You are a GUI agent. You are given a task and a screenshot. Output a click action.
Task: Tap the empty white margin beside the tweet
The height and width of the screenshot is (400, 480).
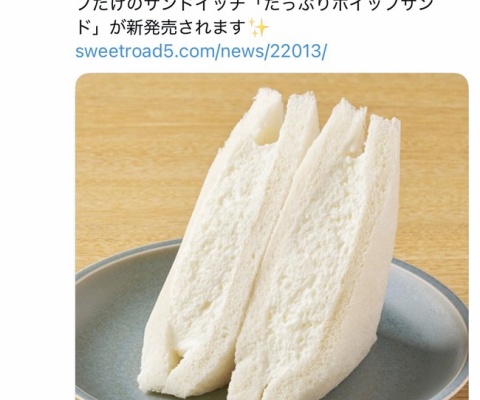(x=37, y=200)
